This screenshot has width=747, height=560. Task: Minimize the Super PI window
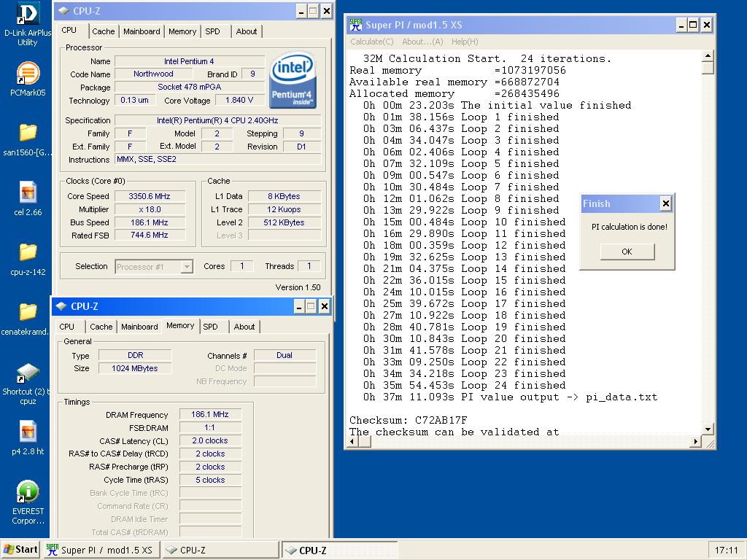pyautogui.click(x=681, y=25)
